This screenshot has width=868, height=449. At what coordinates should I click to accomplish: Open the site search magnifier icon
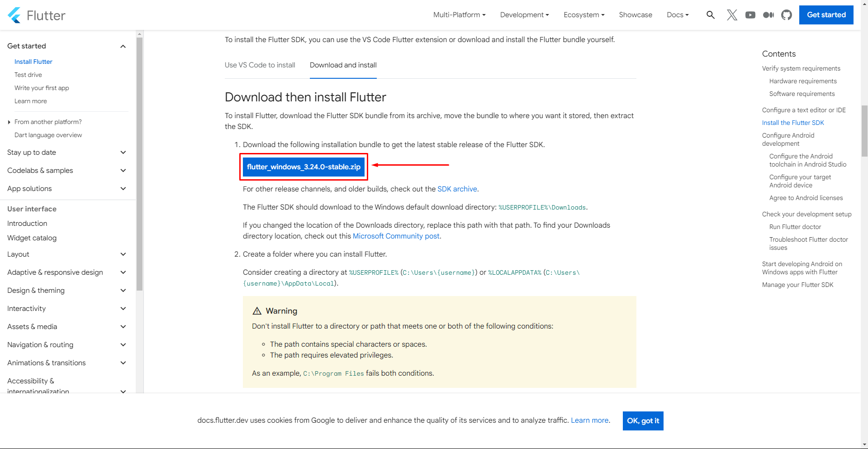click(710, 15)
